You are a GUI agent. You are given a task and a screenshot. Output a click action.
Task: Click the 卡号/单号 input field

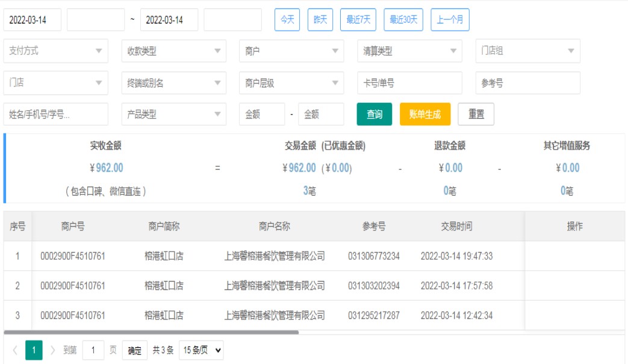(409, 83)
